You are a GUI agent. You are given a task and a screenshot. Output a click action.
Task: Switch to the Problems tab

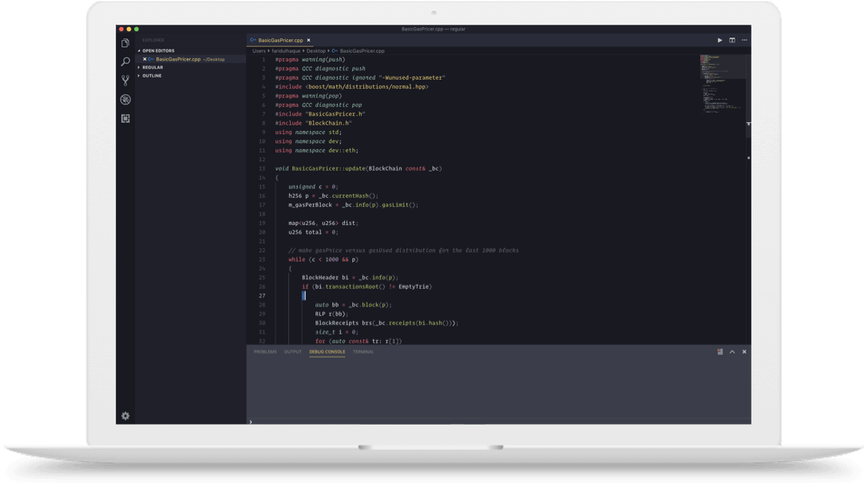click(x=265, y=351)
